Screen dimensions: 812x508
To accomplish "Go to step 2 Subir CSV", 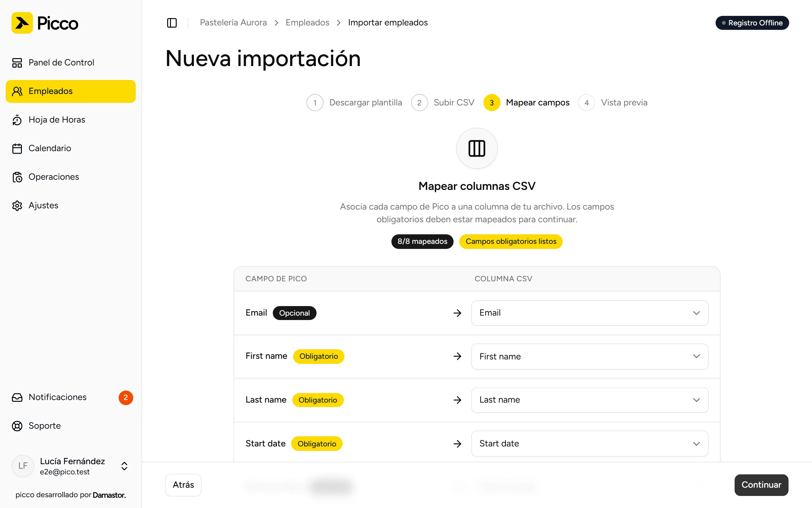I will pos(442,103).
